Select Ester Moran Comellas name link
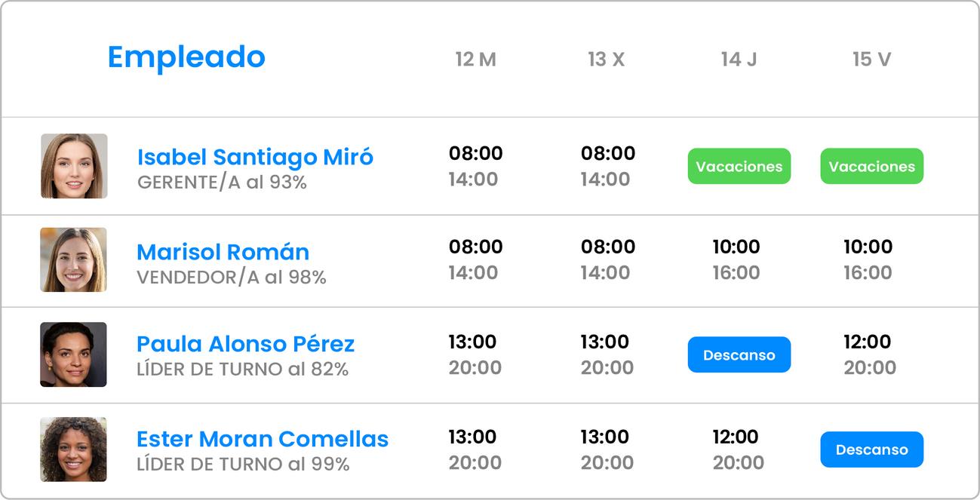This screenshot has width=980, height=500. click(x=262, y=439)
